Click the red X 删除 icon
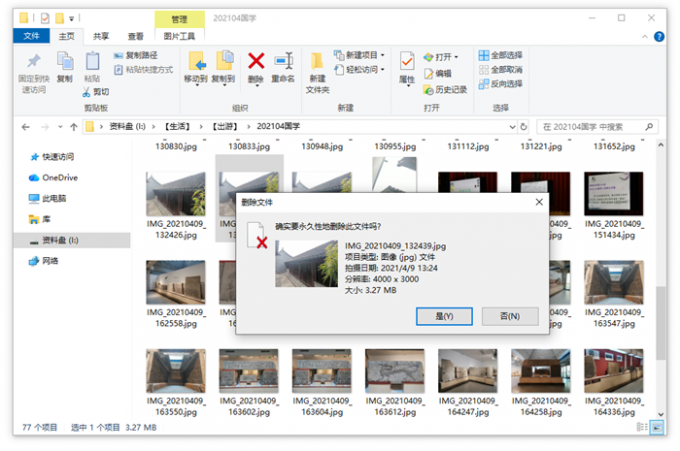Image resolution: width=680 pixels, height=451 pixels. [256, 61]
